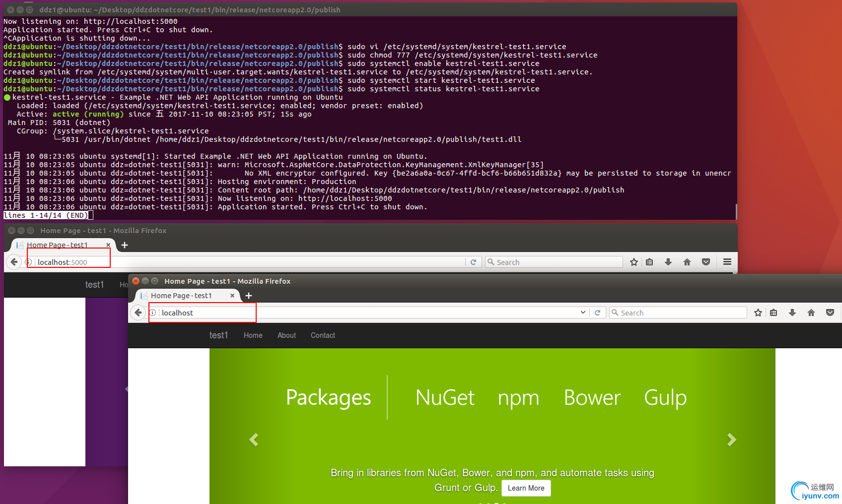Open the downloads arrow in the front localhost window
The height and width of the screenshot is (504, 842).
792,313
